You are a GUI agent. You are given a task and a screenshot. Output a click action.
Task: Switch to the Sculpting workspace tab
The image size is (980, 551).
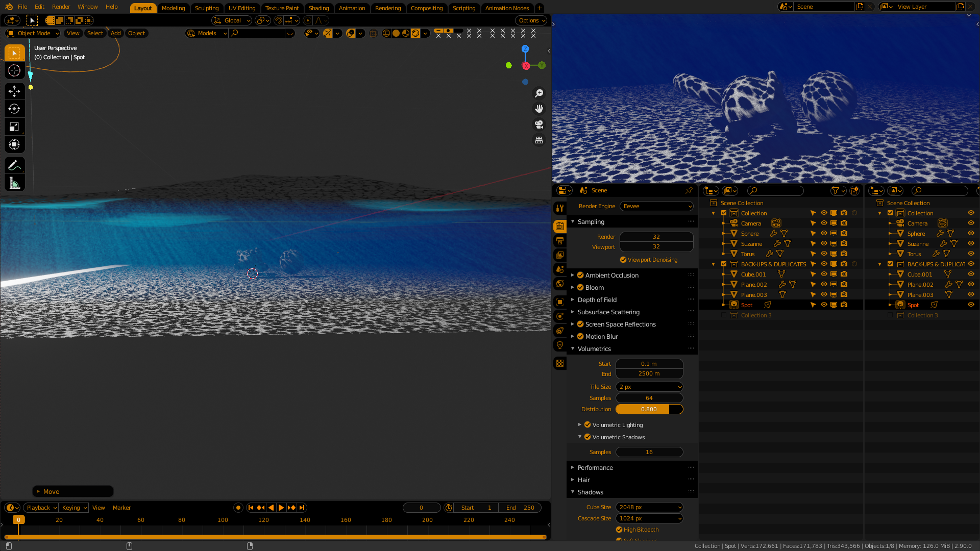(x=207, y=8)
